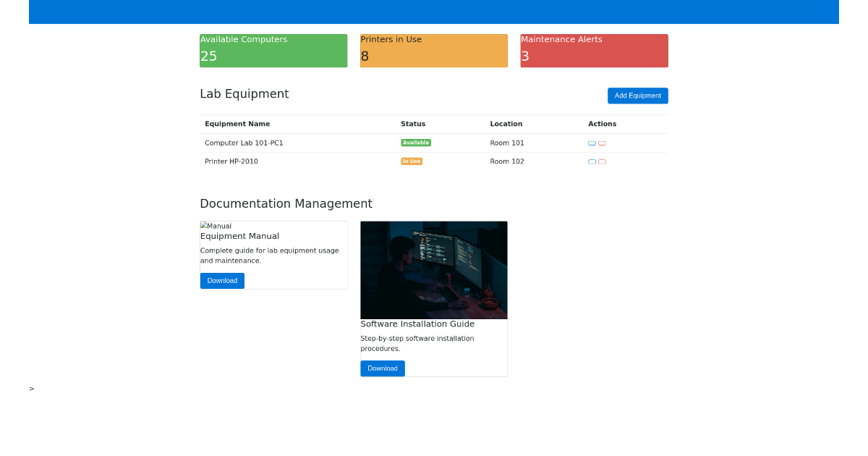This screenshot has height=456, width=868.
Task: Download the Equipment Manual
Action: click(222, 280)
